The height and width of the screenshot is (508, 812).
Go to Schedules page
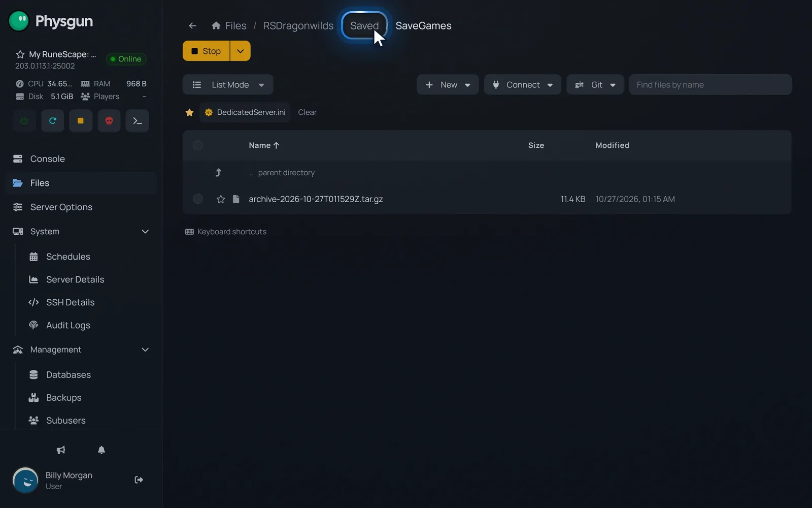point(68,257)
